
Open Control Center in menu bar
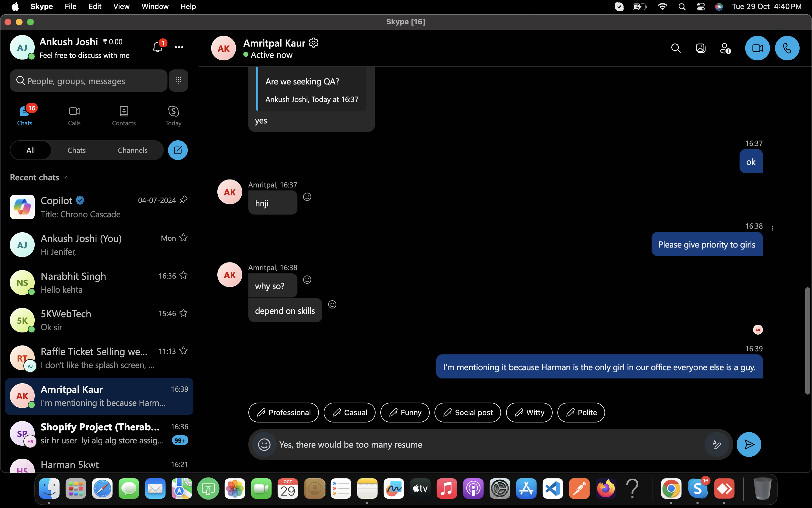701,7
